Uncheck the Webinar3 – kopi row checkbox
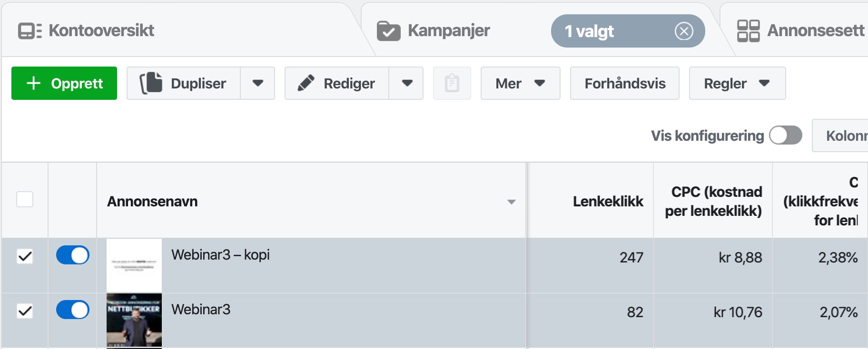This screenshot has width=868, height=349. (x=25, y=256)
